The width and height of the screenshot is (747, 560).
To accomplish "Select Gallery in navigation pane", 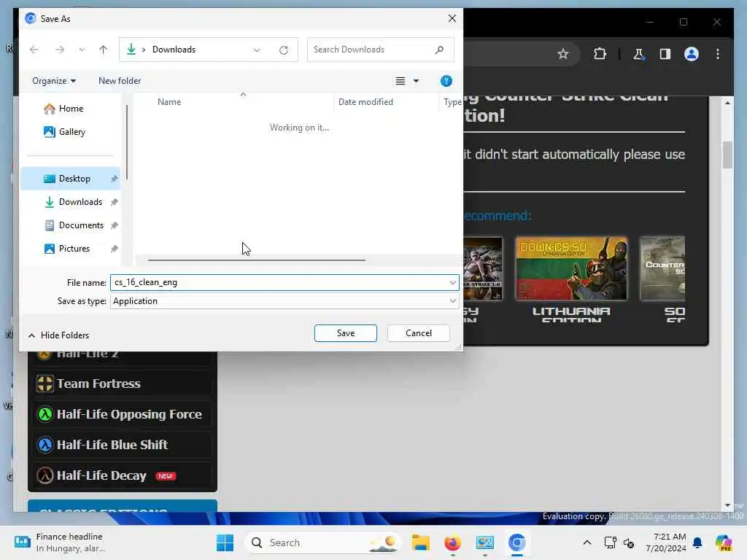I will click(71, 132).
